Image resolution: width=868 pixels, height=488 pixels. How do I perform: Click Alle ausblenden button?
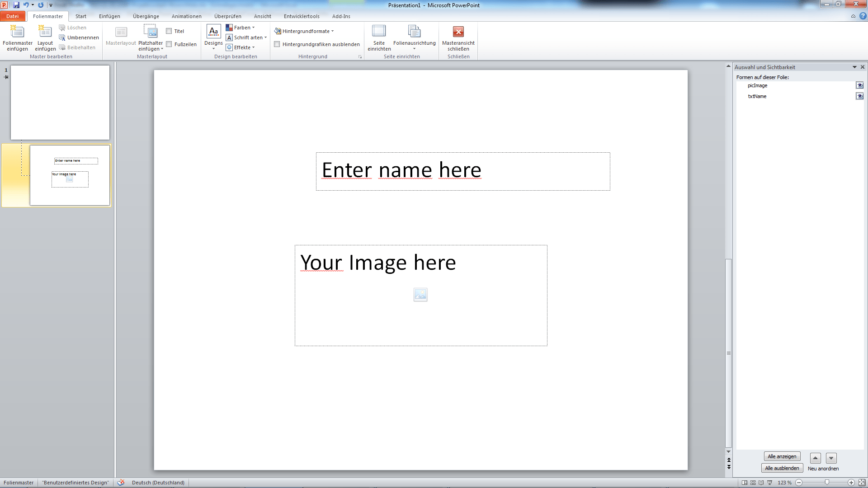(782, 468)
